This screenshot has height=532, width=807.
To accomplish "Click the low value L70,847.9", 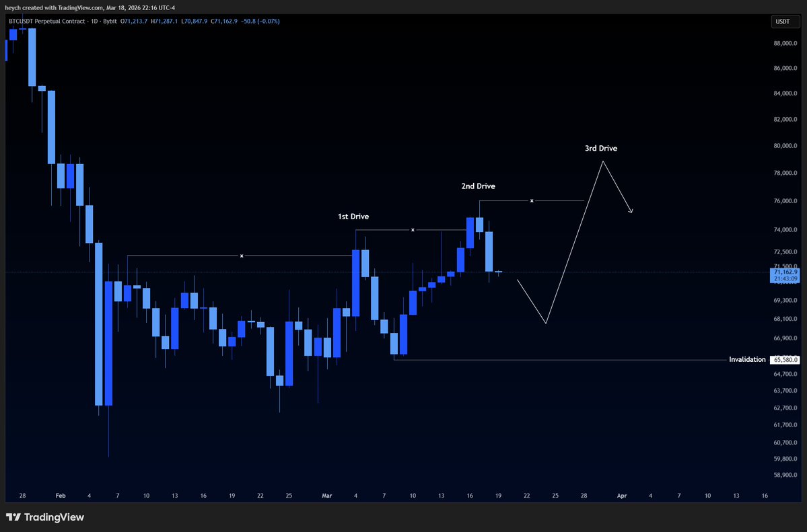I will 194,21.
